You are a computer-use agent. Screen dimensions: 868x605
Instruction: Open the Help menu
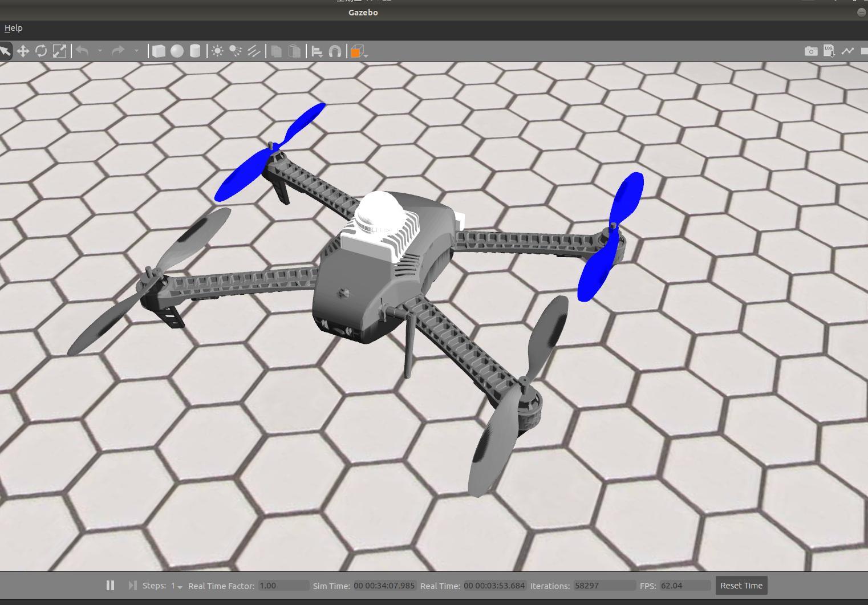[x=14, y=28]
